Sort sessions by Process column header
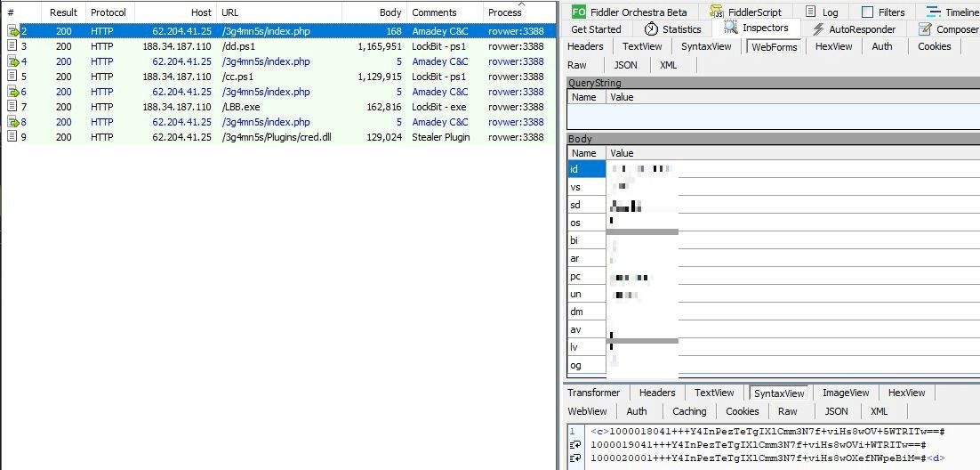 click(518, 12)
